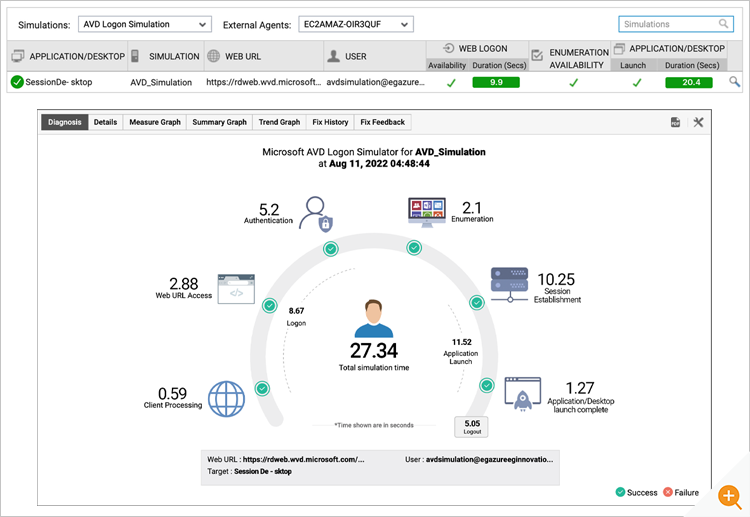The width and height of the screenshot is (750, 517).
Task: Click the Authentication user-lock icon
Action: click(316, 214)
